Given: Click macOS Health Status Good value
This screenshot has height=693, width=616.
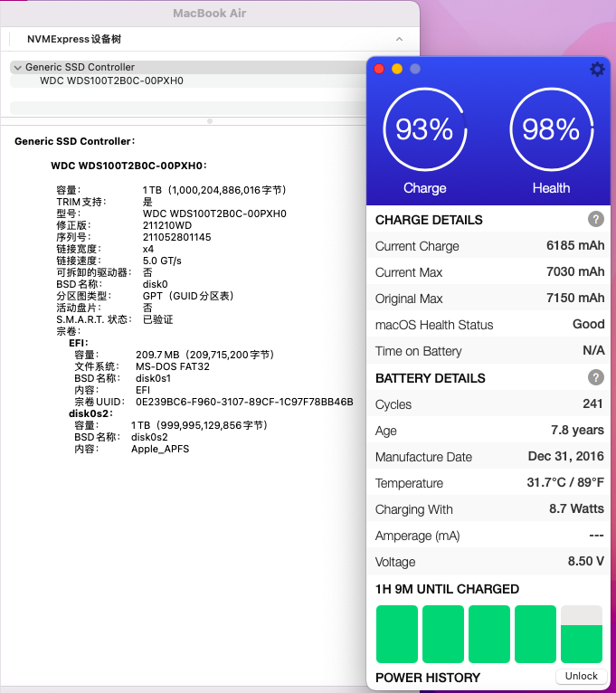Looking at the screenshot, I should click(x=588, y=325).
